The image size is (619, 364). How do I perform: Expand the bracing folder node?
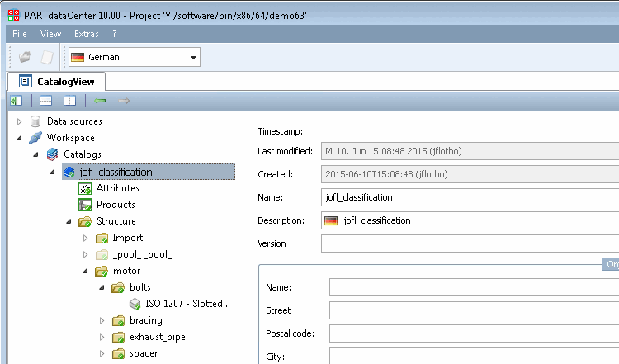102,320
